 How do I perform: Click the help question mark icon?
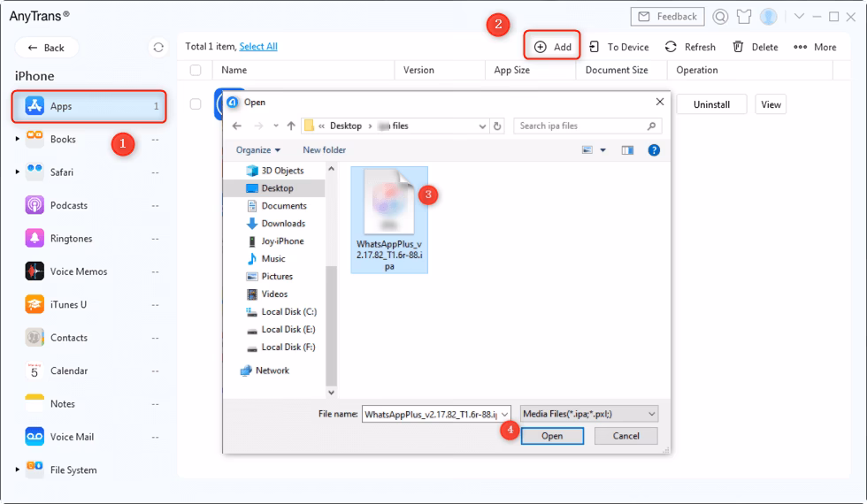654,149
